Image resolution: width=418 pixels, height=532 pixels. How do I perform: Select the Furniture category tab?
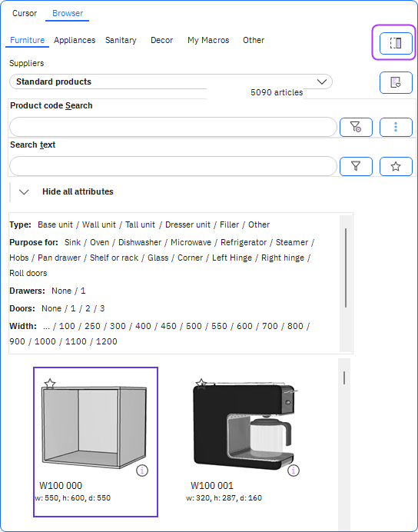[x=27, y=40]
